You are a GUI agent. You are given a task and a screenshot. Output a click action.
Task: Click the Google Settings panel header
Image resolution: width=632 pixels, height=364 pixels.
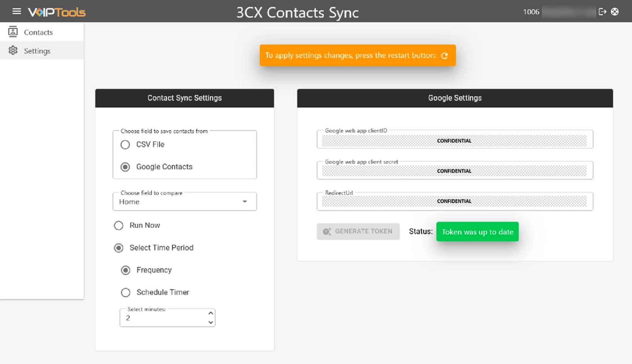click(x=455, y=98)
